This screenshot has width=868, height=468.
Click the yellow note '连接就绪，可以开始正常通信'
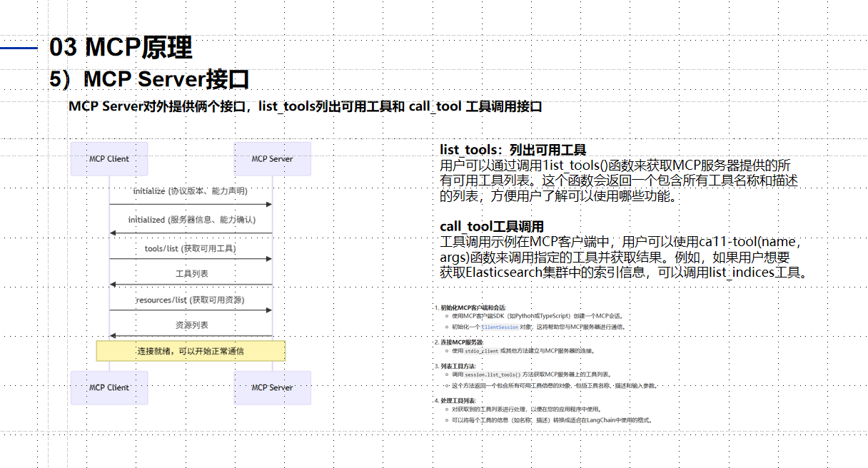click(x=191, y=351)
